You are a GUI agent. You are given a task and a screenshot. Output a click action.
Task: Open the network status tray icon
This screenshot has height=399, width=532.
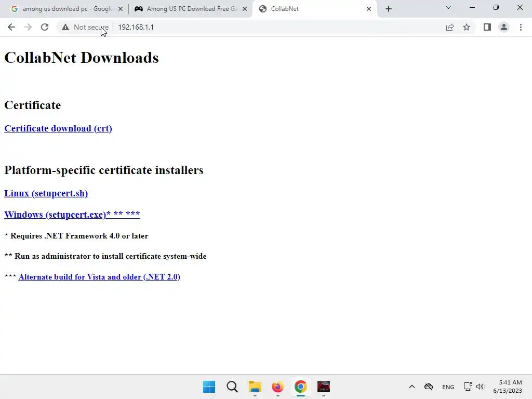468,387
